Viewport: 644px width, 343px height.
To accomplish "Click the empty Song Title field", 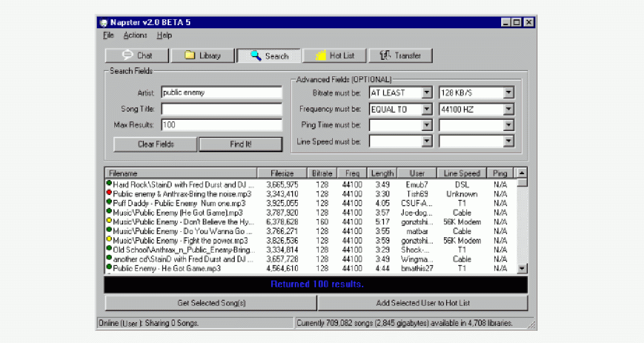I will coord(221,109).
